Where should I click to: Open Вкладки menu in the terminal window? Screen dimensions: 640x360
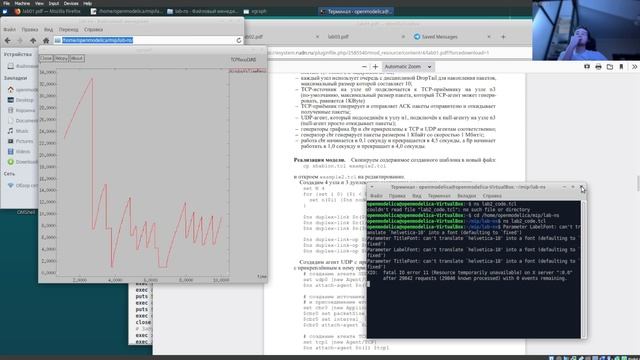click(467, 196)
